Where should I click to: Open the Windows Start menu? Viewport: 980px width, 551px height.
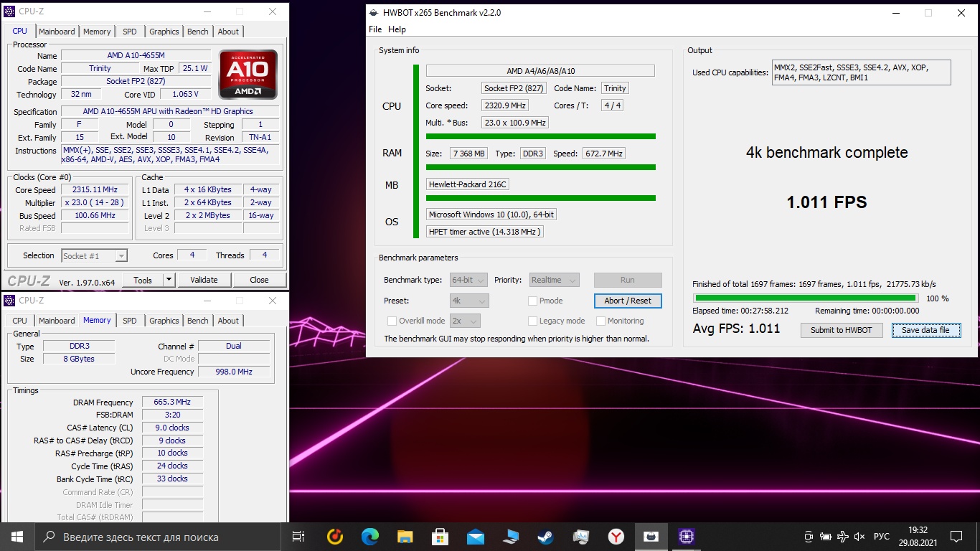(17, 537)
